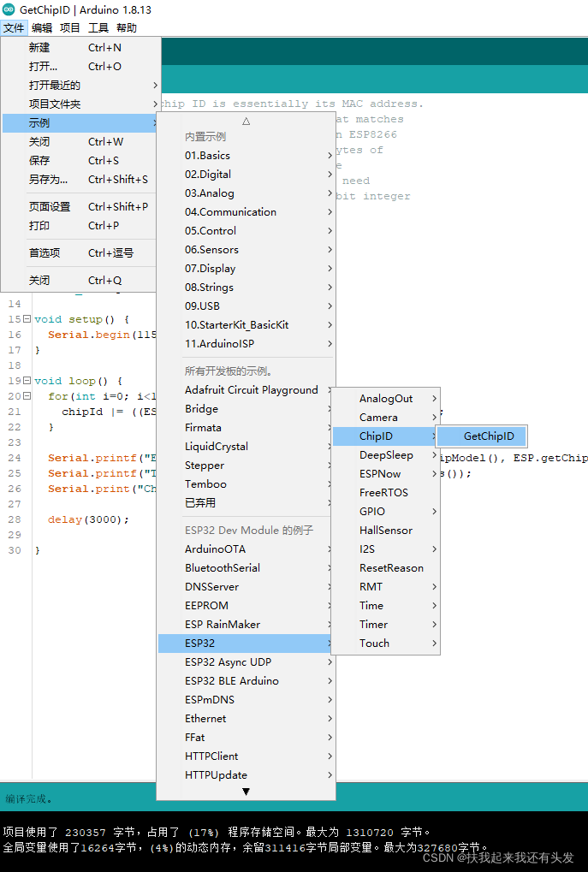Open the 工具 menu
The width and height of the screenshot is (588, 872).
(x=98, y=27)
